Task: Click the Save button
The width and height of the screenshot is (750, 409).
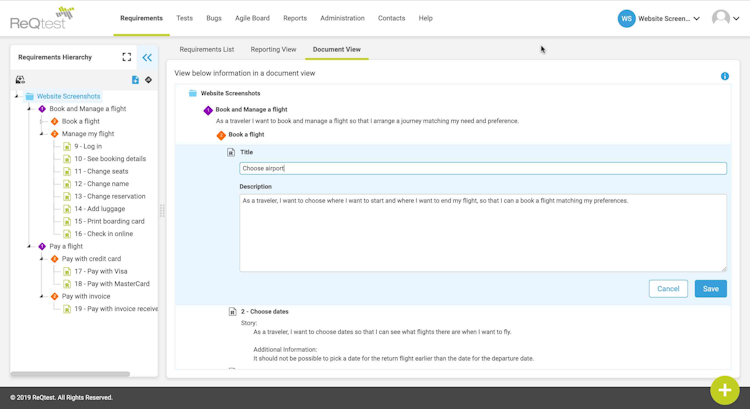Action: point(710,289)
